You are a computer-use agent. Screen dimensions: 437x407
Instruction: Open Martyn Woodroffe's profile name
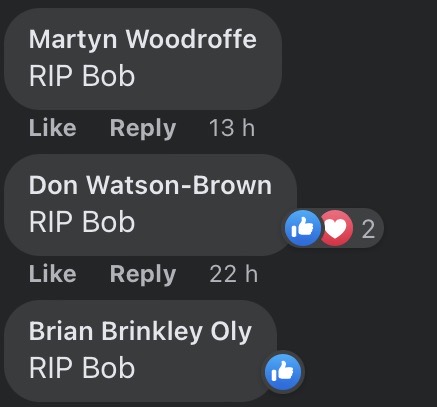coord(143,40)
